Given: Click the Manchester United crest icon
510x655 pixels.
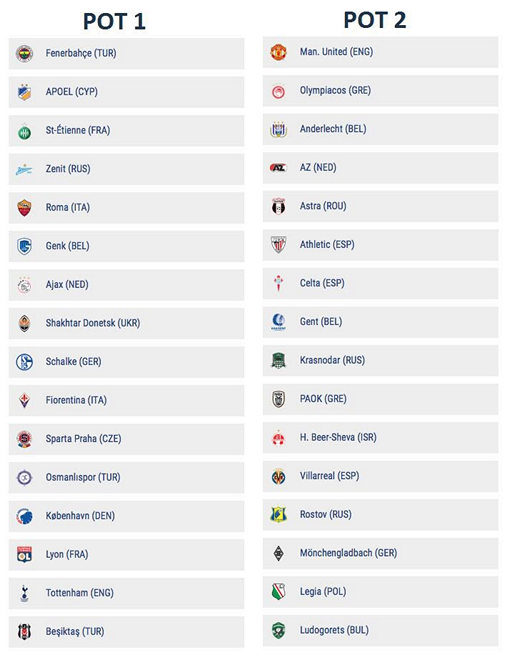Looking at the screenshot, I should [x=279, y=52].
